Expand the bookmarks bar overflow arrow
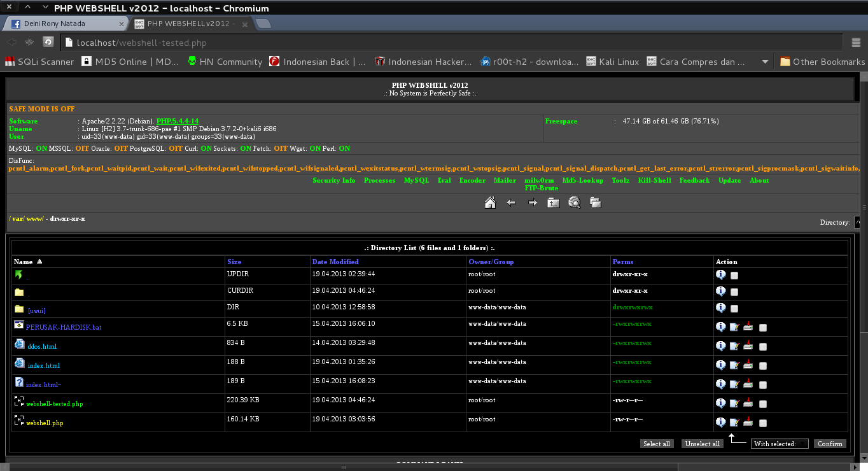The image size is (868, 471). (765, 62)
